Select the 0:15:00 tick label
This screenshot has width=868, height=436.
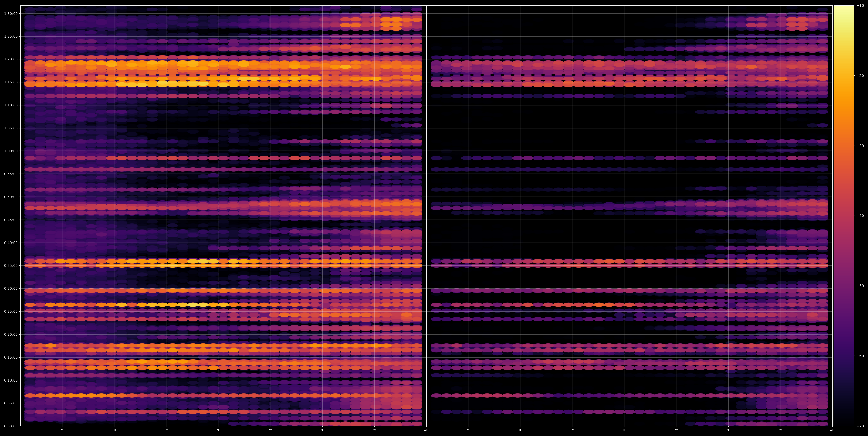(x=11, y=358)
